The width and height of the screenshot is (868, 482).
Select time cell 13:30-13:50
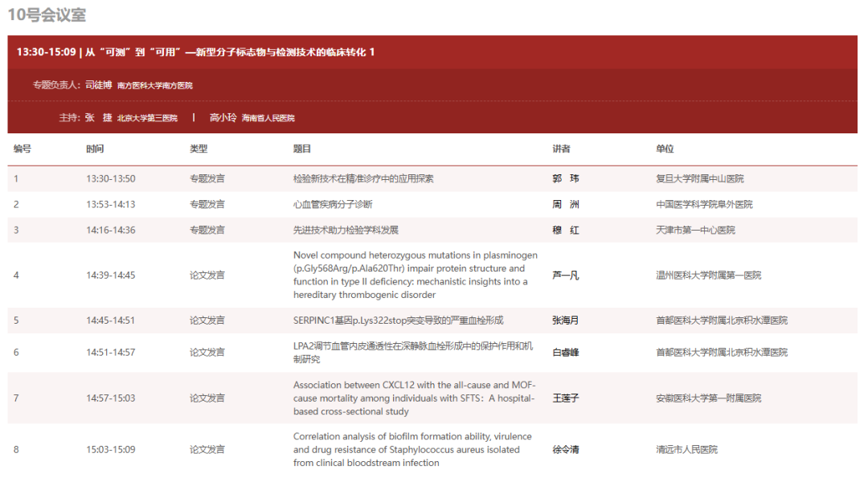click(x=111, y=179)
